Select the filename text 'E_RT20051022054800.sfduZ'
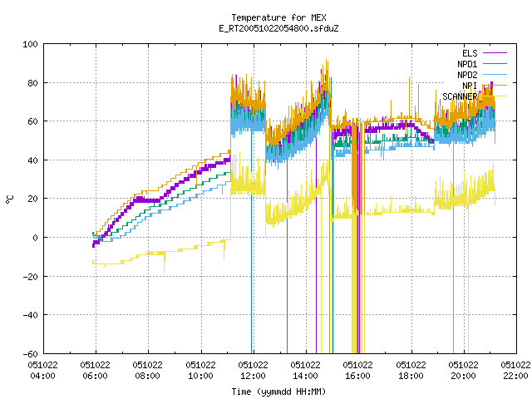This screenshot has height=399, width=532. pos(278,28)
